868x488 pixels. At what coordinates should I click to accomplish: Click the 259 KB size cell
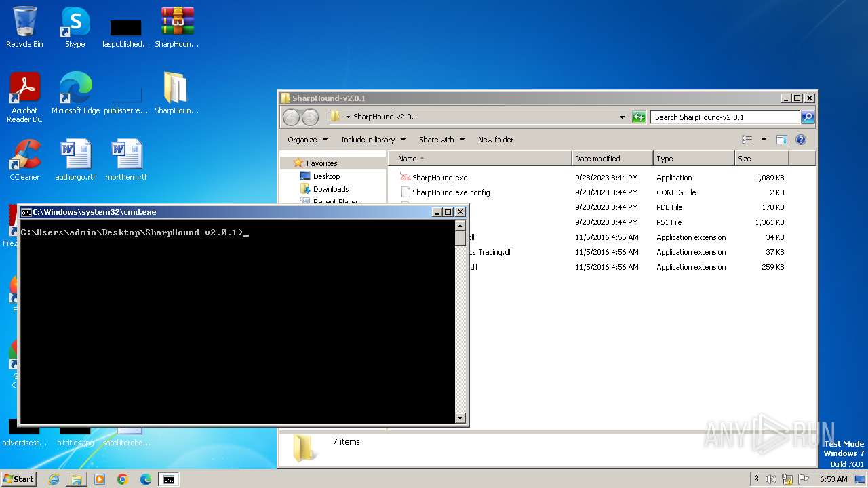click(x=772, y=267)
